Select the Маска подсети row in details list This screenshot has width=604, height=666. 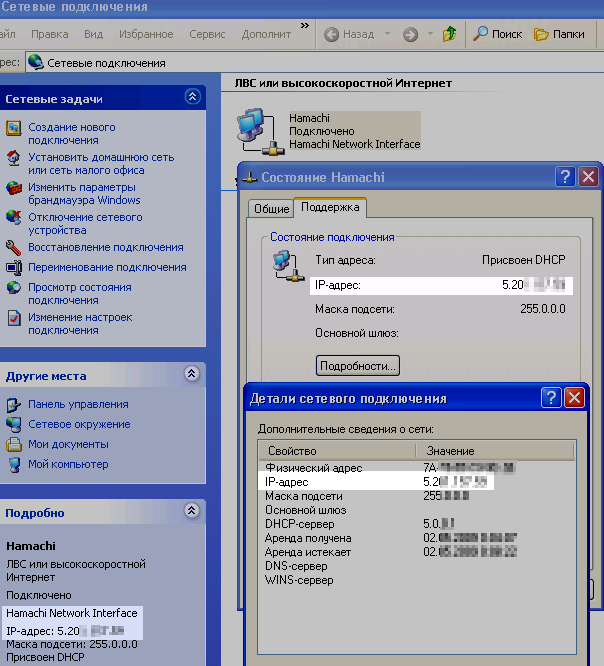click(x=416, y=496)
